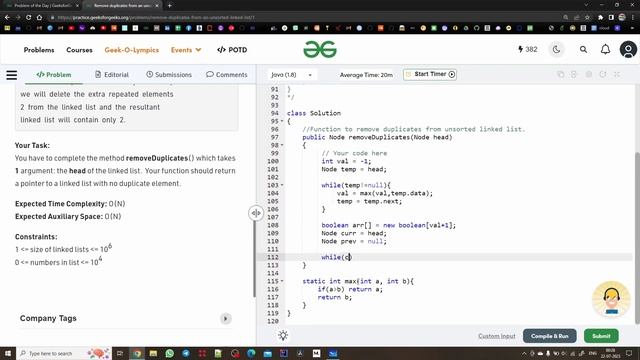
Task: Collapse code fold at line 98
Action: click(x=282, y=145)
